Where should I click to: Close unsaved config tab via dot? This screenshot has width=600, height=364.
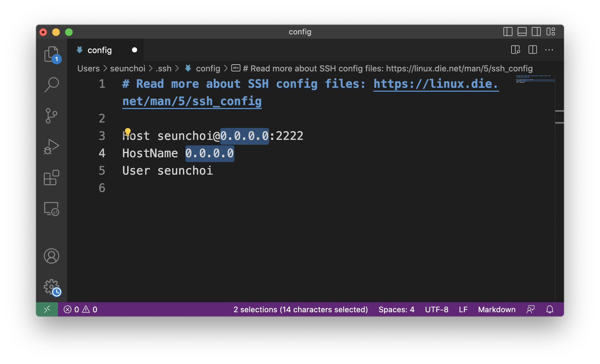(x=135, y=50)
